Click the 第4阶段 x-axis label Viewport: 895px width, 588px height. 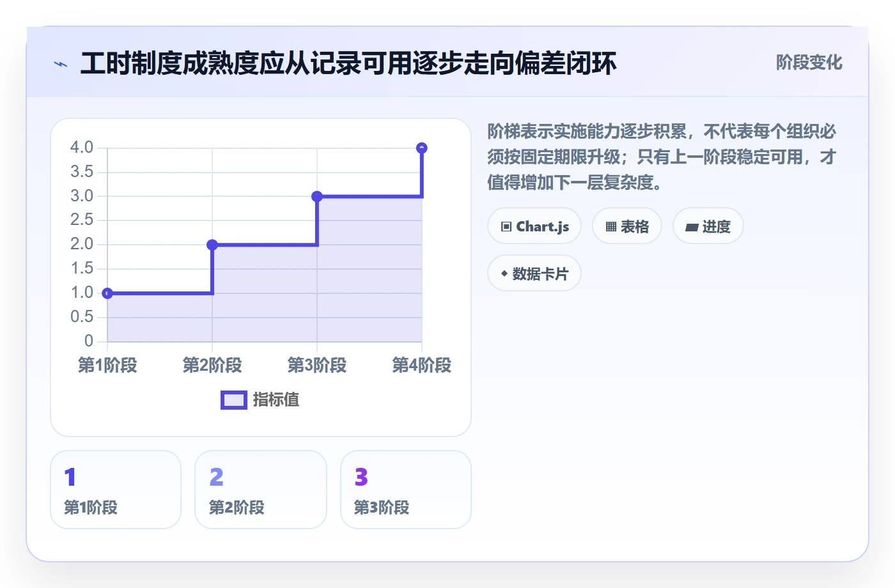point(422,365)
